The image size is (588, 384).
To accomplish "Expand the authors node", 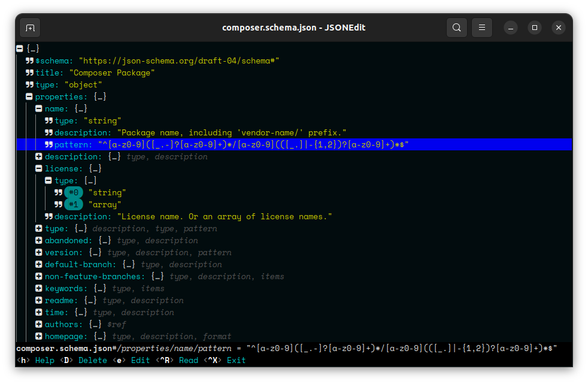I will coord(39,325).
